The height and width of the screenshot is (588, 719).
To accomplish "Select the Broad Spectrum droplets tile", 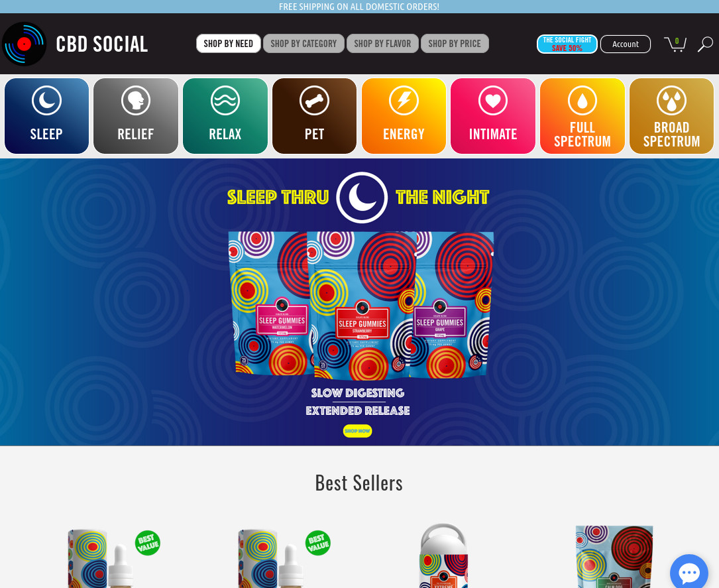I will pyautogui.click(x=672, y=116).
